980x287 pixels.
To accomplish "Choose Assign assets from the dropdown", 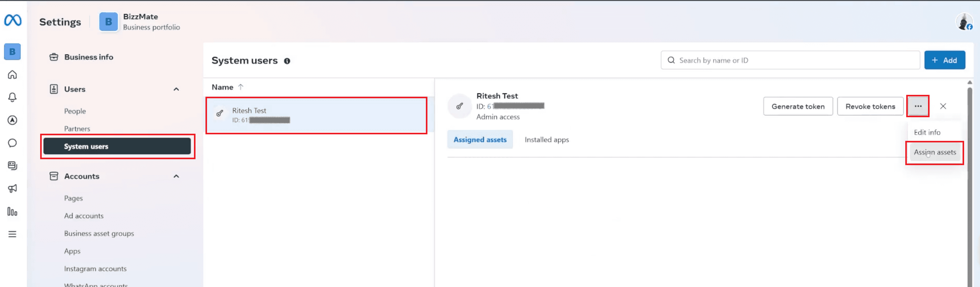I will (935, 152).
